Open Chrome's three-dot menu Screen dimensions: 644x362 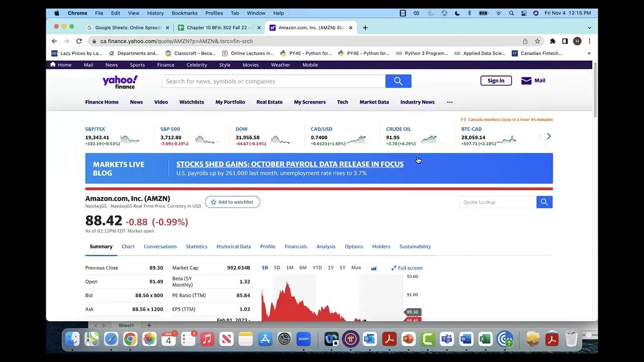tap(589, 41)
